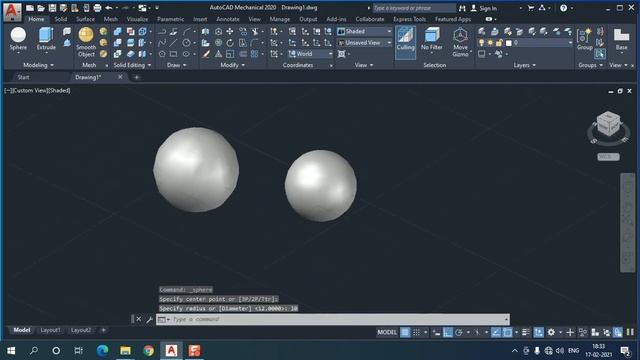Click the Open file icon in quick access toolbar

coord(41,8)
